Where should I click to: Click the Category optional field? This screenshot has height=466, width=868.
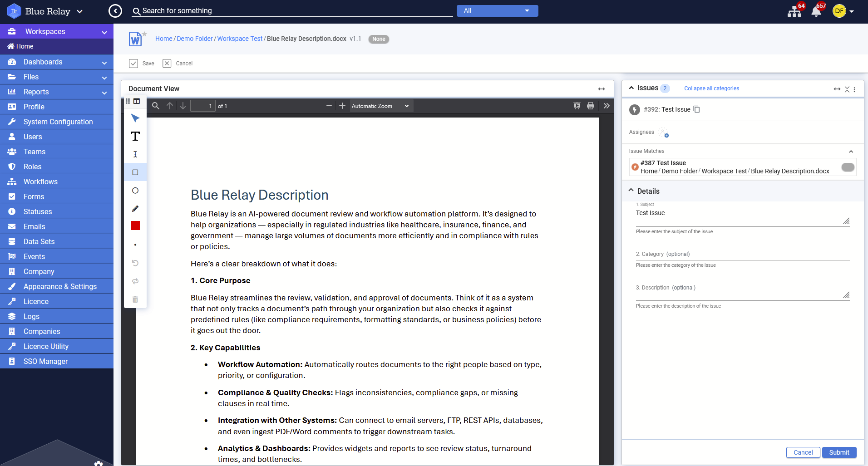[742, 254]
